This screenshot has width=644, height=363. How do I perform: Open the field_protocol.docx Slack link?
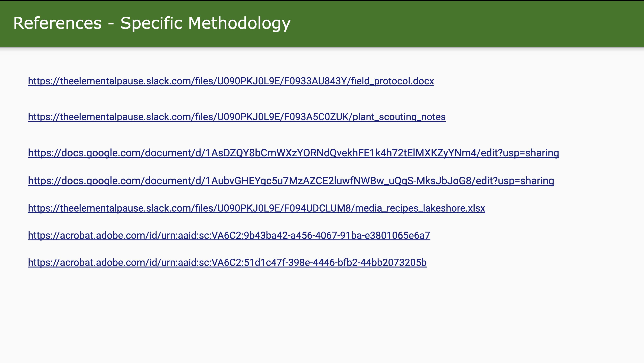pyautogui.click(x=231, y=81)
